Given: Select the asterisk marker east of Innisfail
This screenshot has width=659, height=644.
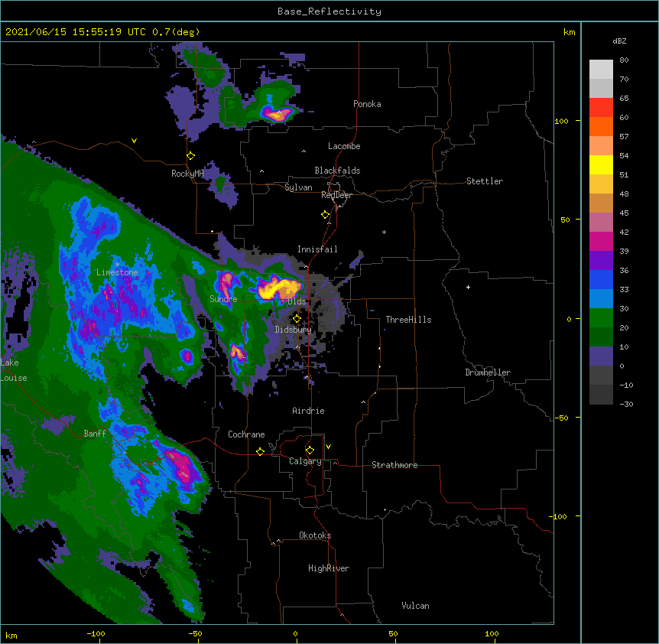Looking at the screenshot, I should [x=384, y=233].
